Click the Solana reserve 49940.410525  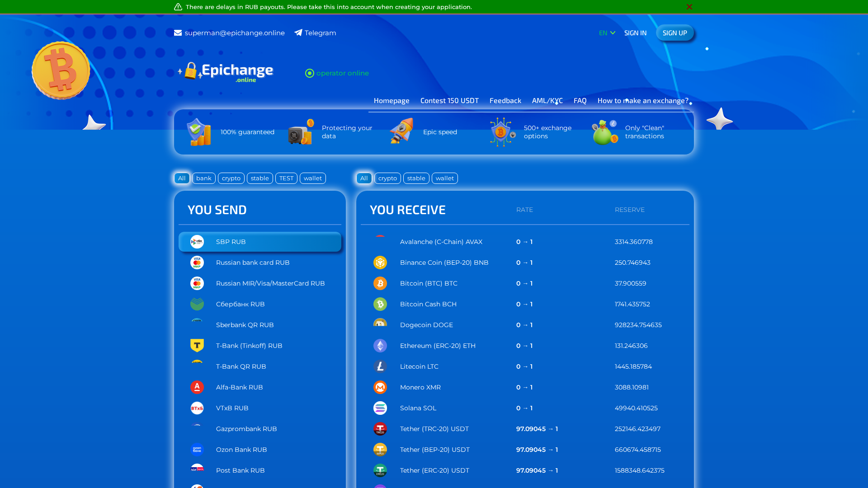tap(636, 408)
